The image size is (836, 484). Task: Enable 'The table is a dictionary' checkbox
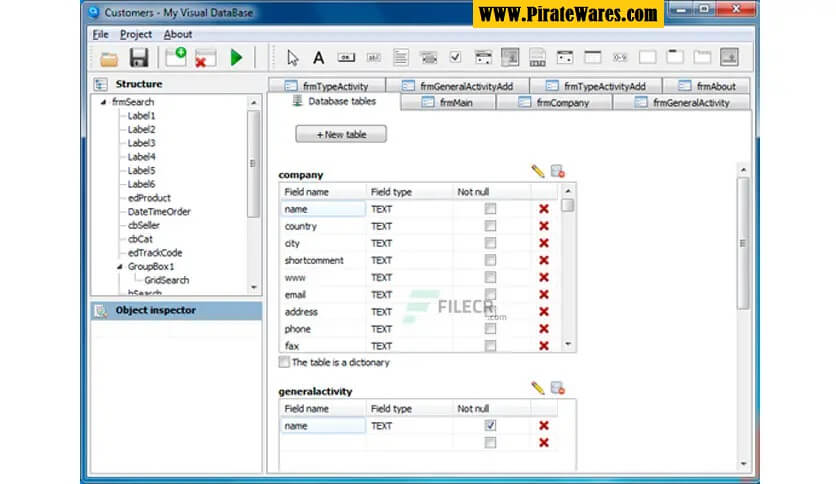[285, 362]
